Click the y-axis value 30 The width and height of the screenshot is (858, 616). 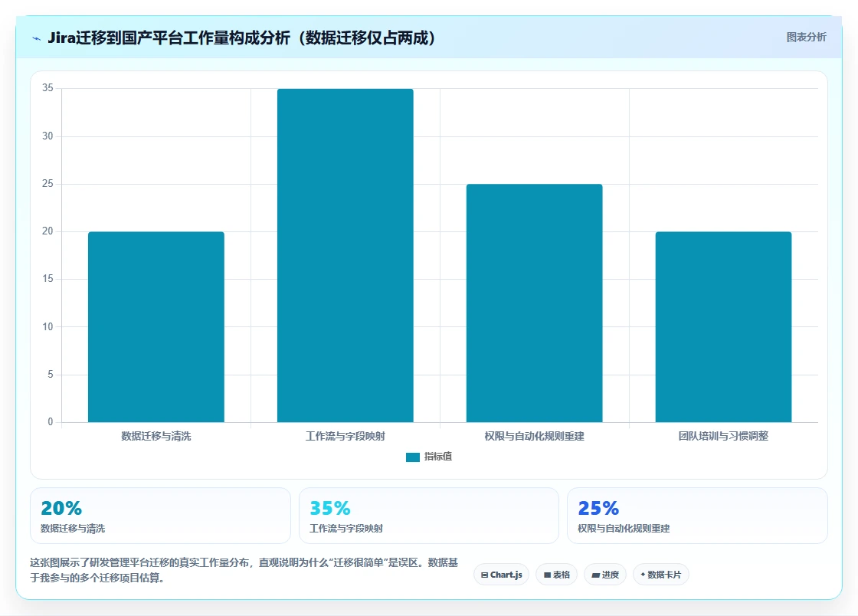click(x=47, y=136)
